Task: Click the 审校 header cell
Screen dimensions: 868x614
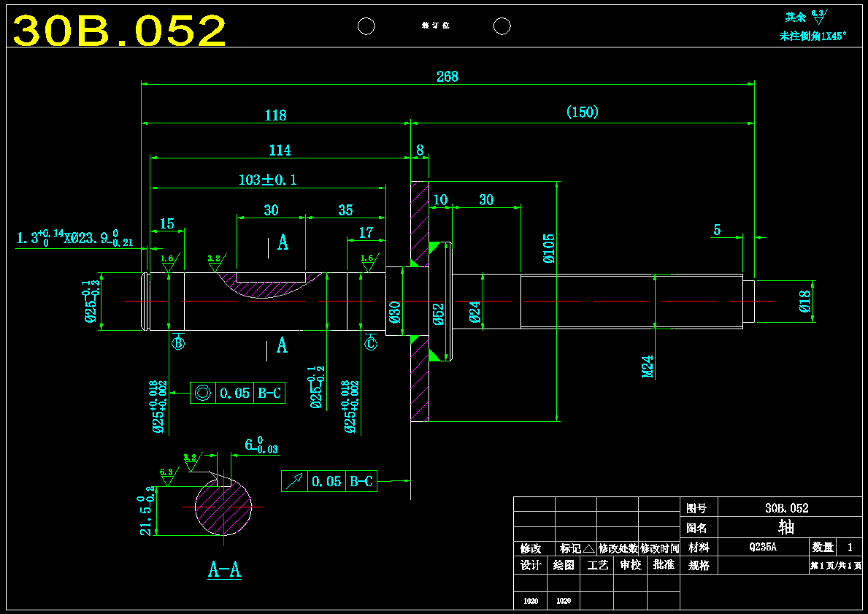Action: tap(630, 565)
